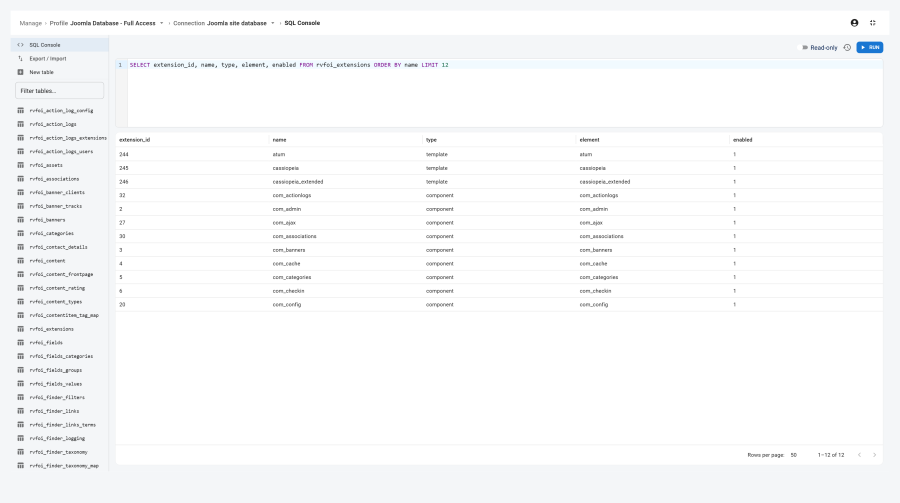Viewport: 900px width, 503px height.
Task: Click table icon for rvfoi_fields_values
Action: pyautogui.click(x=21, y=384)
